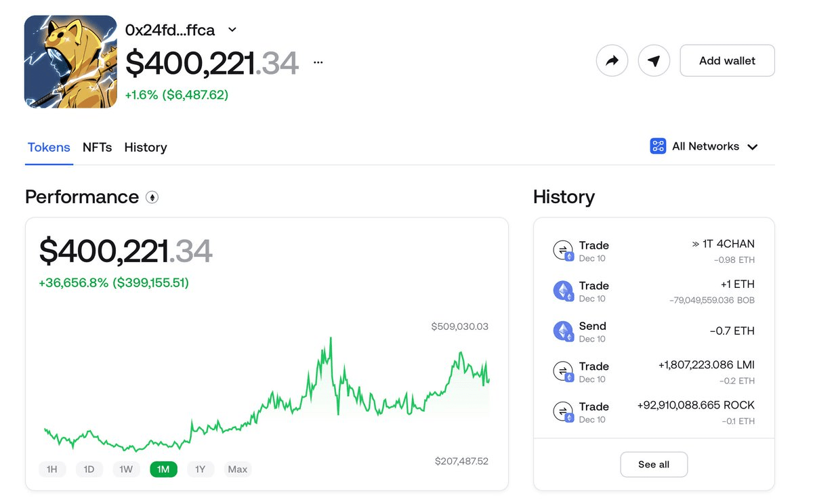Image resolution: width=813 pixels, height=504 pixels.
Task: Click the ROCK trade swap icon
Action: click(562, 412)
